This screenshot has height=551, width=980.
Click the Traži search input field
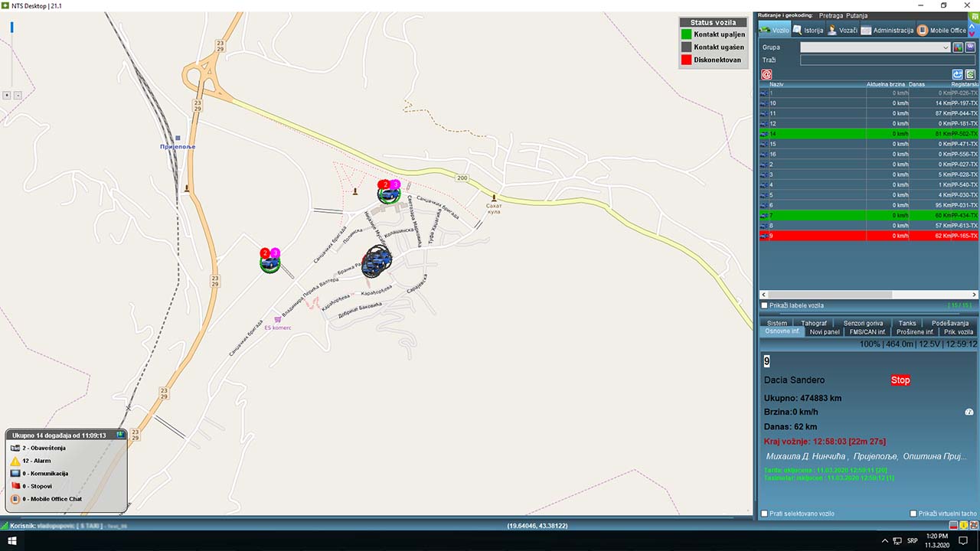(887, 60)
